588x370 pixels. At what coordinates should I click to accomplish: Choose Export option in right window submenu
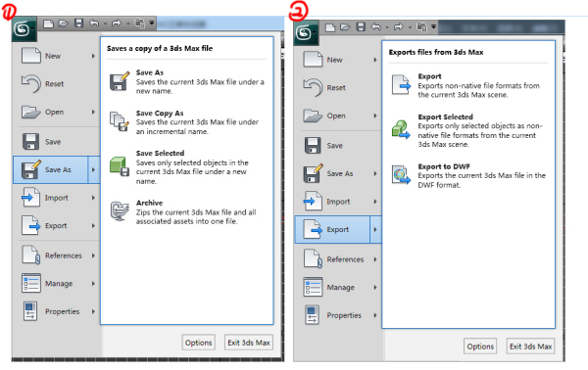tap(468, 85)
